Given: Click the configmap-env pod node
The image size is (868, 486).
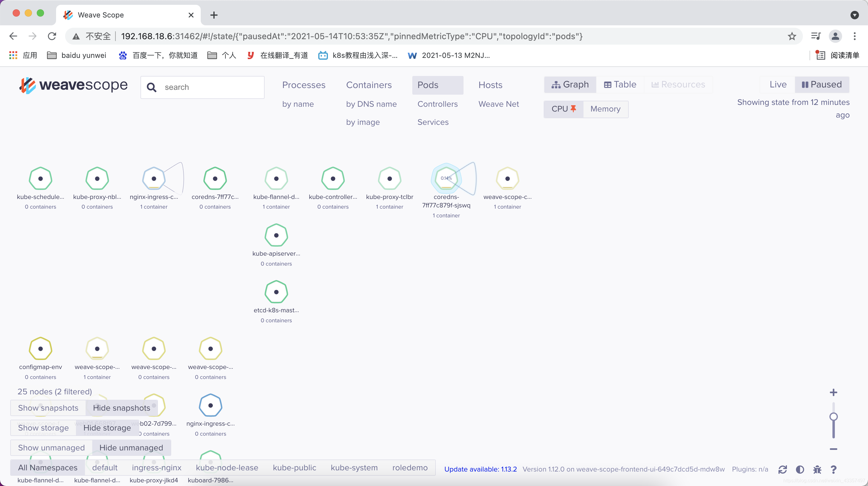Looking at the screenshot, I should click(40, 349).
